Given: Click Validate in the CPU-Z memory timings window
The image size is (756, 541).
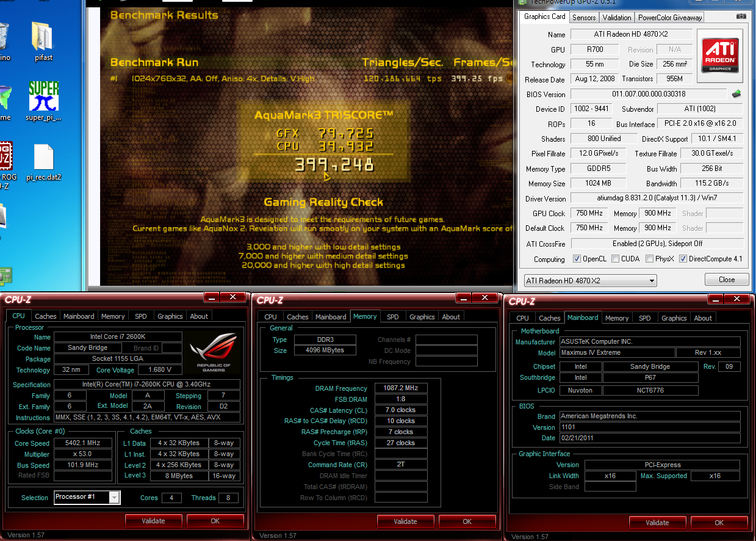Looking at the screenshot, I should (406, 521).
